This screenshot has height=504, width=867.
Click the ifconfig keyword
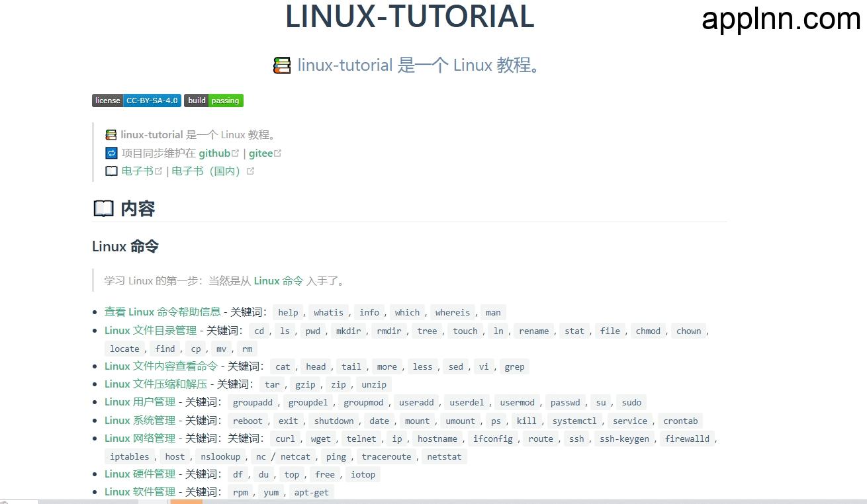point(492,439)
